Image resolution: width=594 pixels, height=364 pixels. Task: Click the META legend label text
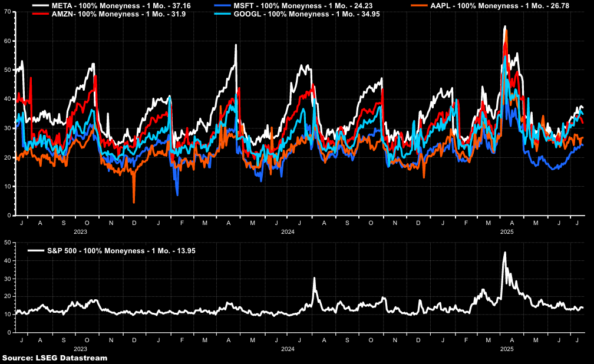click(x=121, y=6)
